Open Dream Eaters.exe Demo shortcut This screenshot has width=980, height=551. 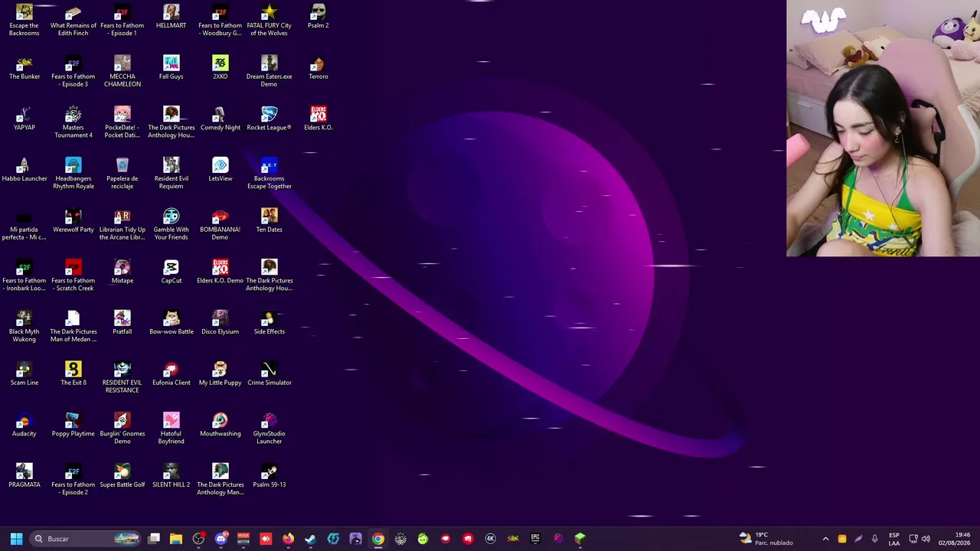coord(269,72)
